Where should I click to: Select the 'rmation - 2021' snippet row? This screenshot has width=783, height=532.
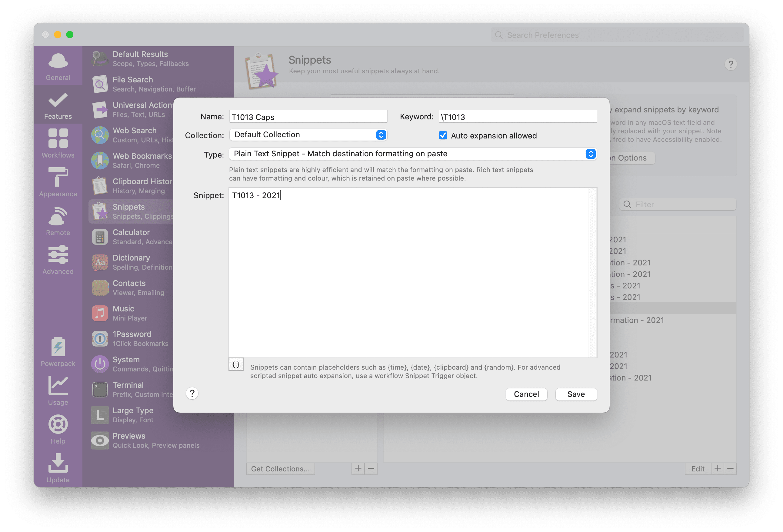click(x=673, y=320)
